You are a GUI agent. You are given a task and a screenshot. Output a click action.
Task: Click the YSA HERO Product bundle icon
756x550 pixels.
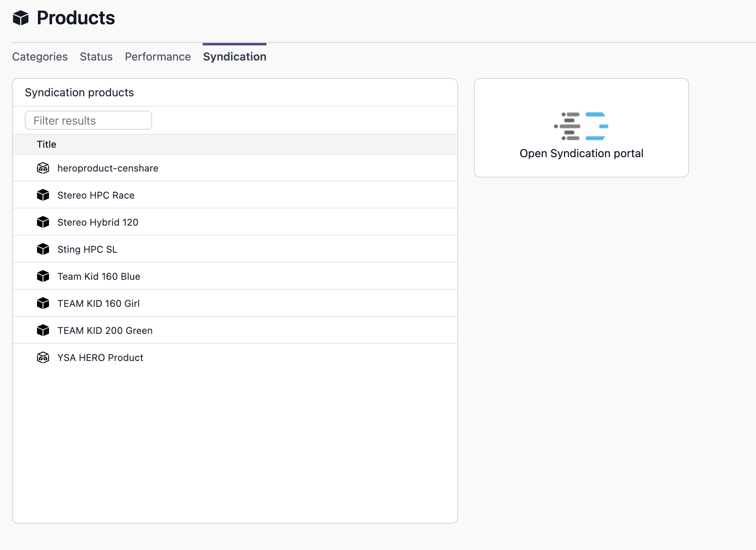coord(43,357)
